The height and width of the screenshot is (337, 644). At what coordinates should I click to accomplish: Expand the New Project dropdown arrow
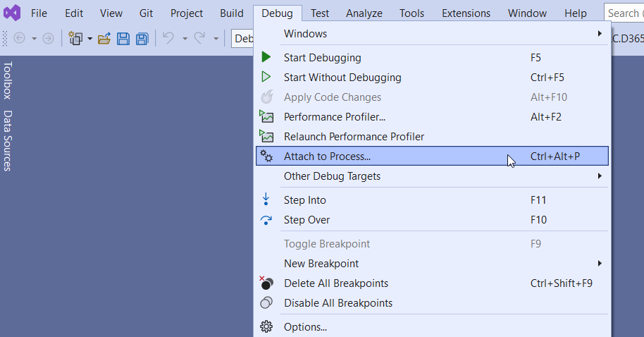pyautogui.click(x=90, y=39)
